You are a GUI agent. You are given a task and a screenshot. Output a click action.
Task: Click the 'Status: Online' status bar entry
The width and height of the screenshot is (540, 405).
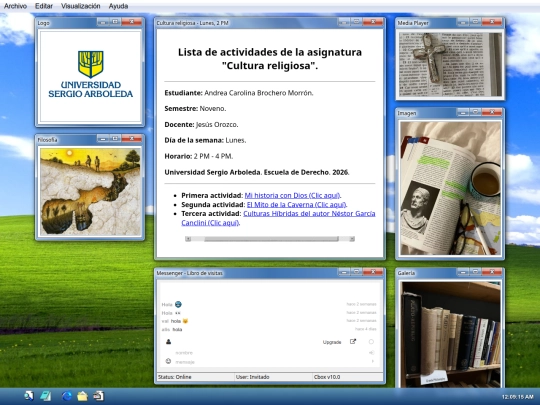[195, 377]
